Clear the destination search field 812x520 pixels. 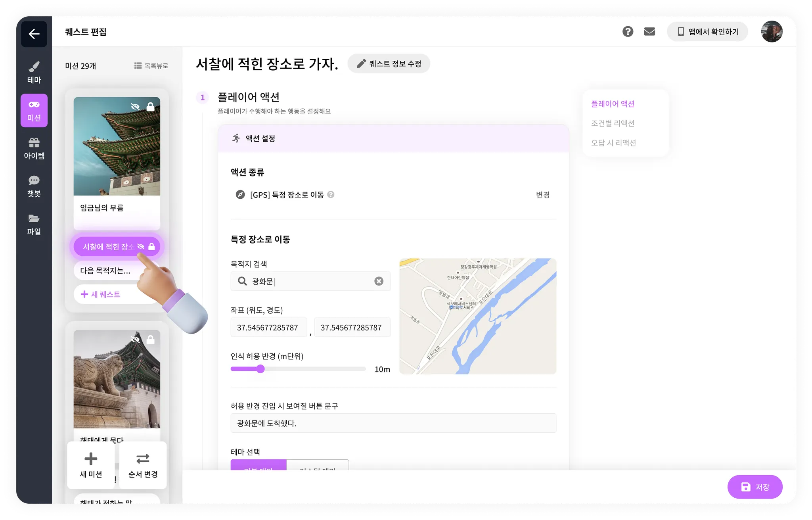[379, 281]
